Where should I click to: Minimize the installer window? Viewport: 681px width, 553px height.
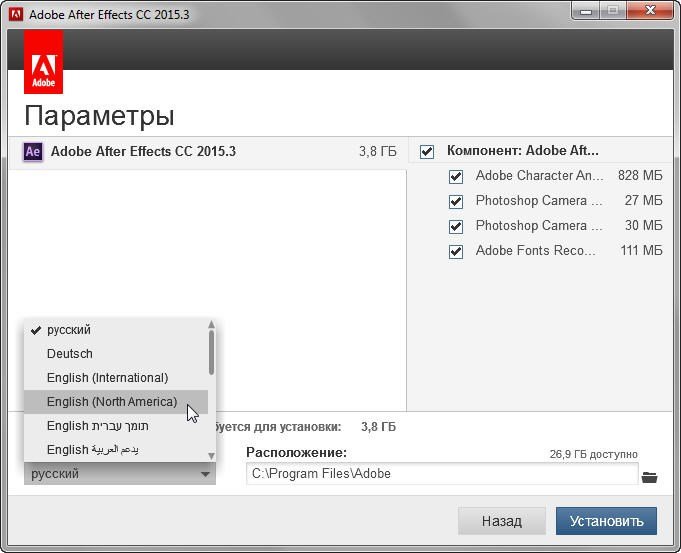click(x=586, y=11)
